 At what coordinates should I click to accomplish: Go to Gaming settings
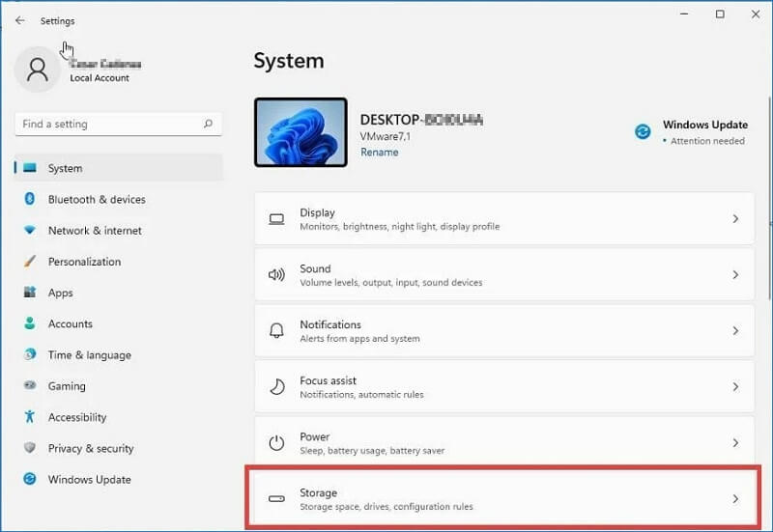tap(119, 385)
